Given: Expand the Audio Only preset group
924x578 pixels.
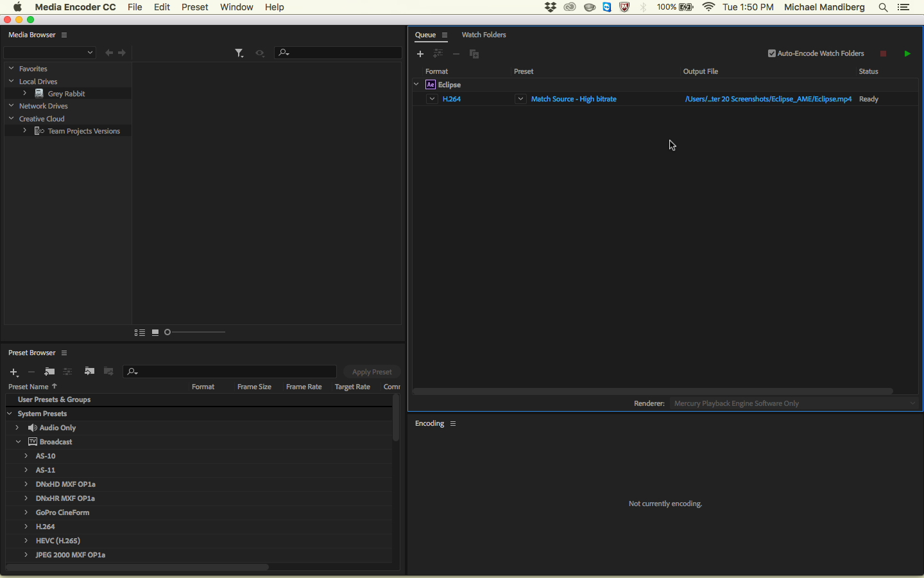Looking at the screenshot, I should [17, 428].
